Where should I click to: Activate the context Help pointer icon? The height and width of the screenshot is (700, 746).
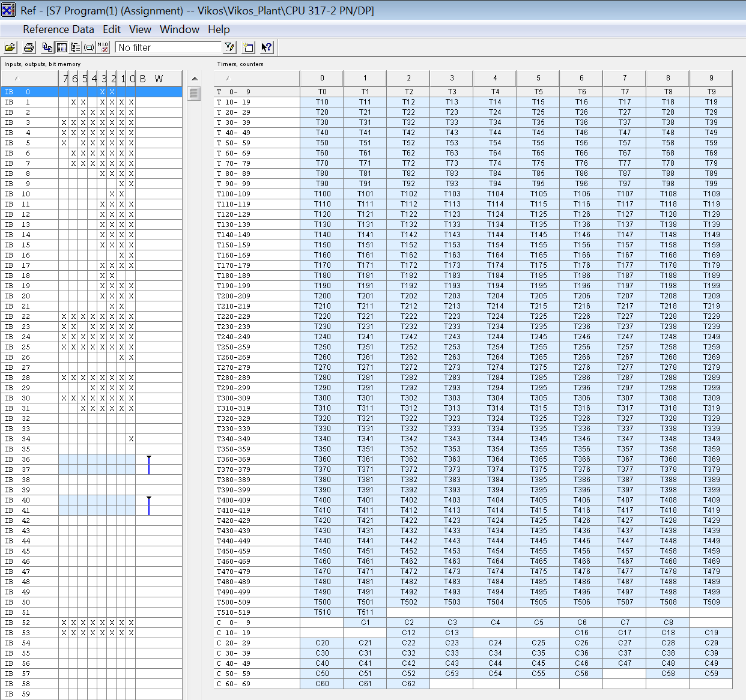coord(267,47)
